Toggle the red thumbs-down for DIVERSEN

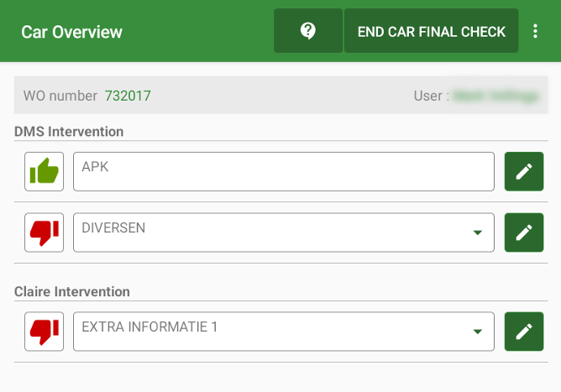pos(45,233)
